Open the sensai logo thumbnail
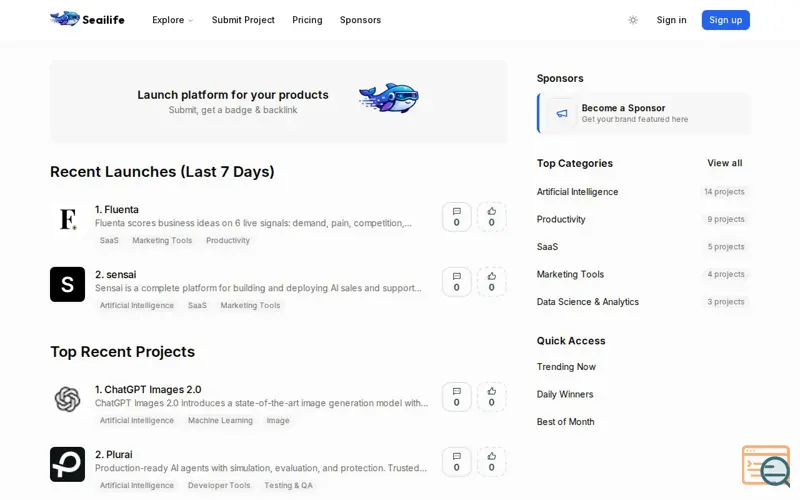Viewport: 800px width, 500px height. coord(67,284)
